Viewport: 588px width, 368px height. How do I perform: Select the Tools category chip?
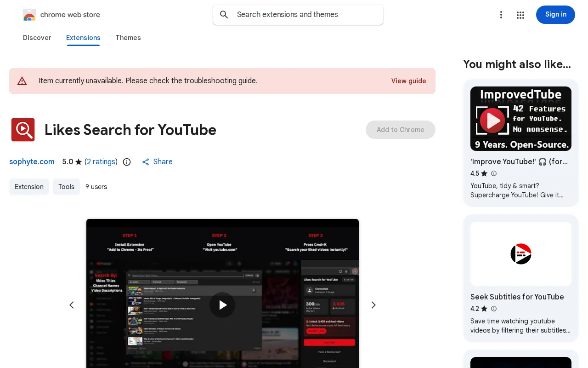66,187
